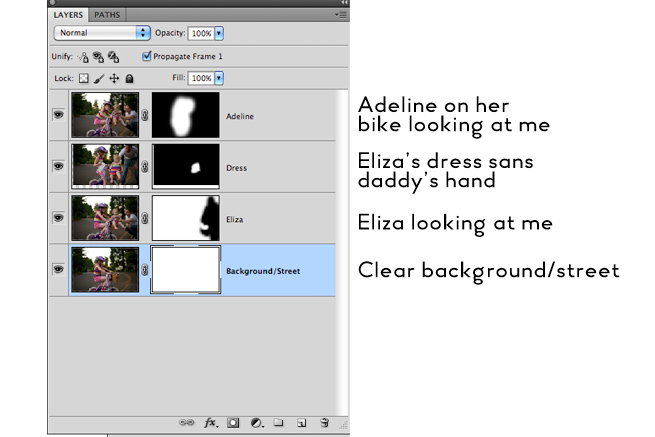This screenshot has width=655, height=437.
Task: Open the fx layer style menu
Action: 211,423
